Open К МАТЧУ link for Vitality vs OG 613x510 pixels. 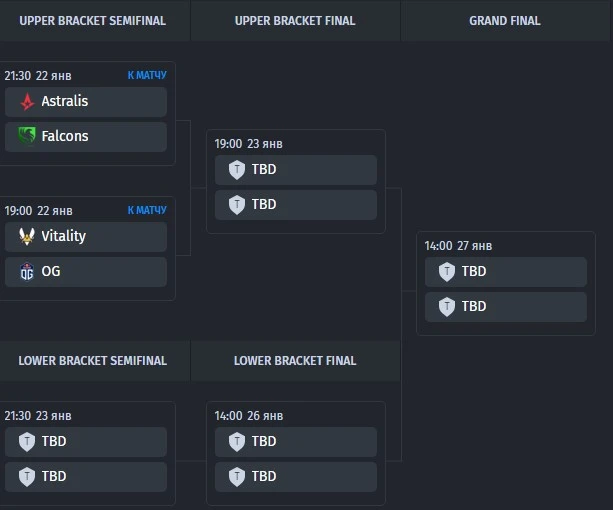147,210
